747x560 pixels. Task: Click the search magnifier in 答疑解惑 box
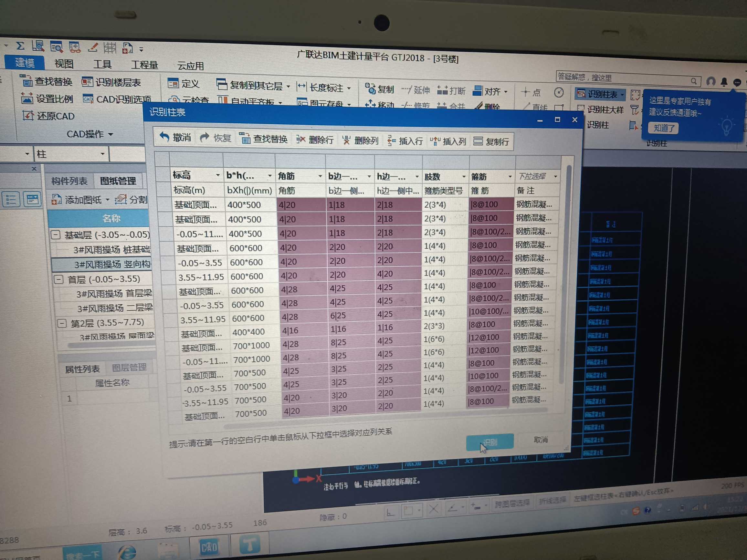point(694,81)
